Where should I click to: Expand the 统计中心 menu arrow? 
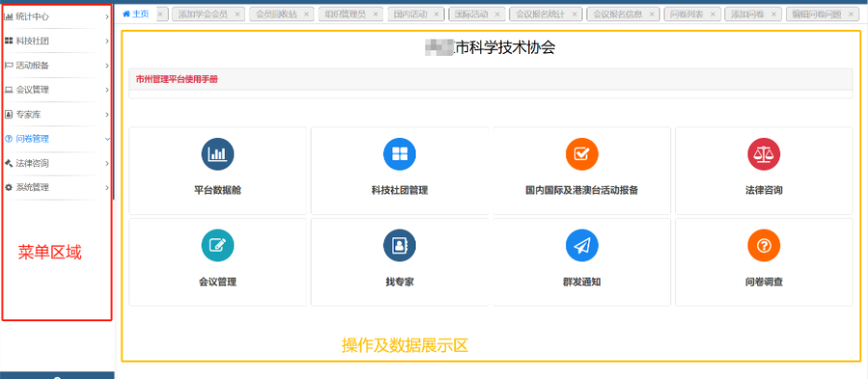point(107,17)
